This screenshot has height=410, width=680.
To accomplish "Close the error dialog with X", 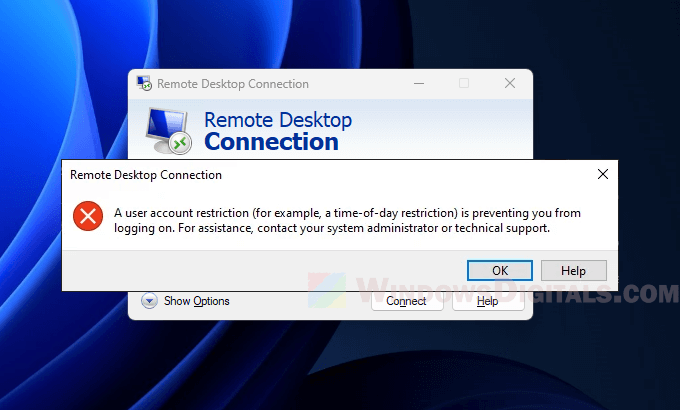I will pos(603,174).
